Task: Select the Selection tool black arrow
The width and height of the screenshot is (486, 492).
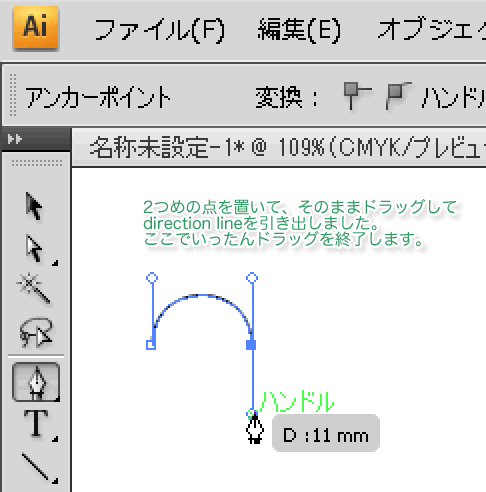Action: click(x=34, y=206)
